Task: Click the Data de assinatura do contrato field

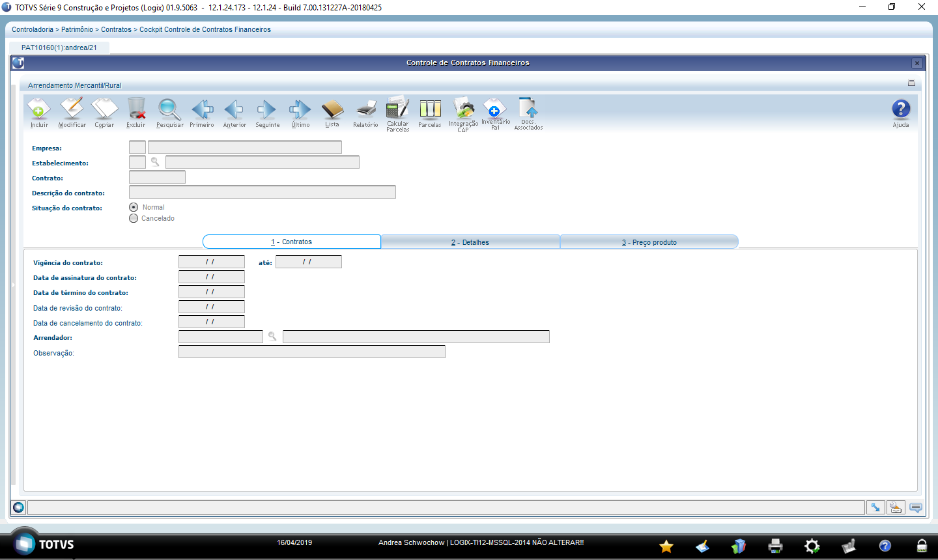Action: 212,277
